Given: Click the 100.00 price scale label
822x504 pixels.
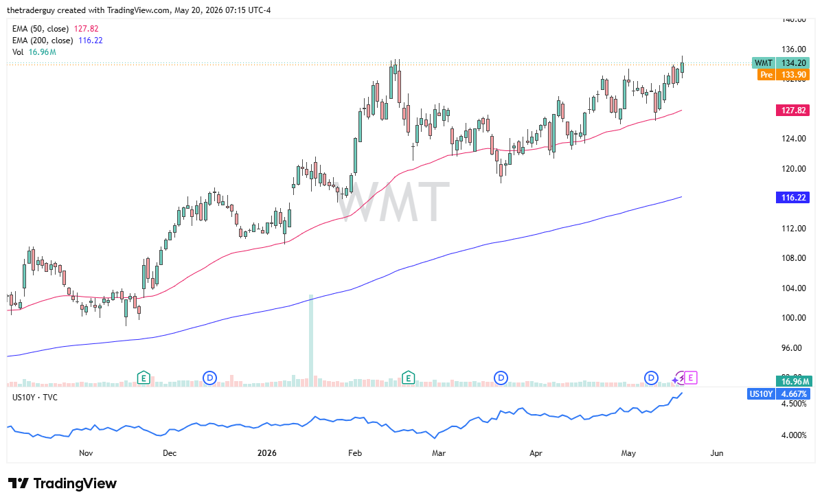Looking at the screenshot, I should tap(794, 317).
